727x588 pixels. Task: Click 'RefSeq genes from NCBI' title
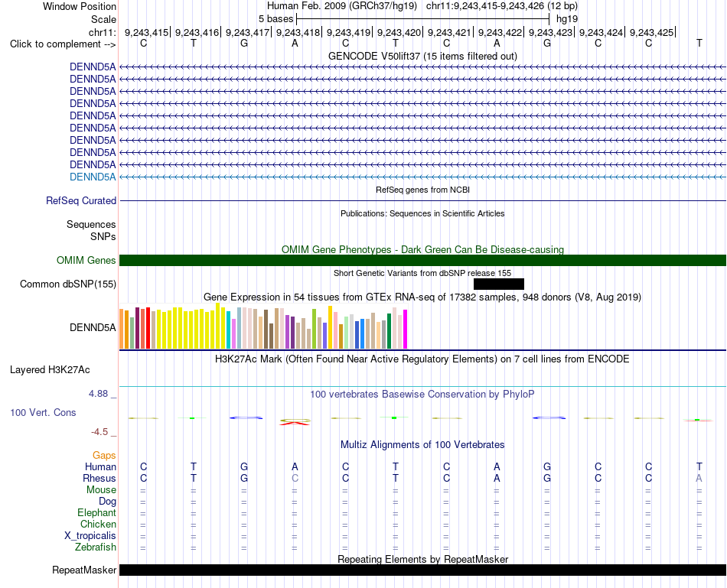click(x=423, y=190)
